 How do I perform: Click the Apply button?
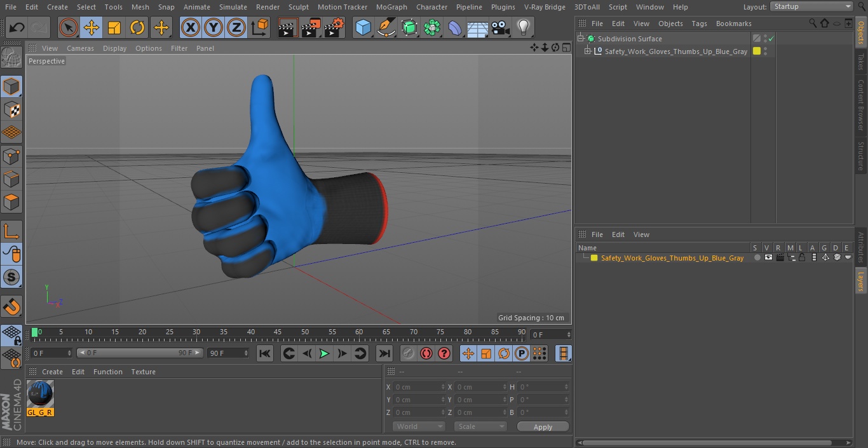tap(543, 427)
